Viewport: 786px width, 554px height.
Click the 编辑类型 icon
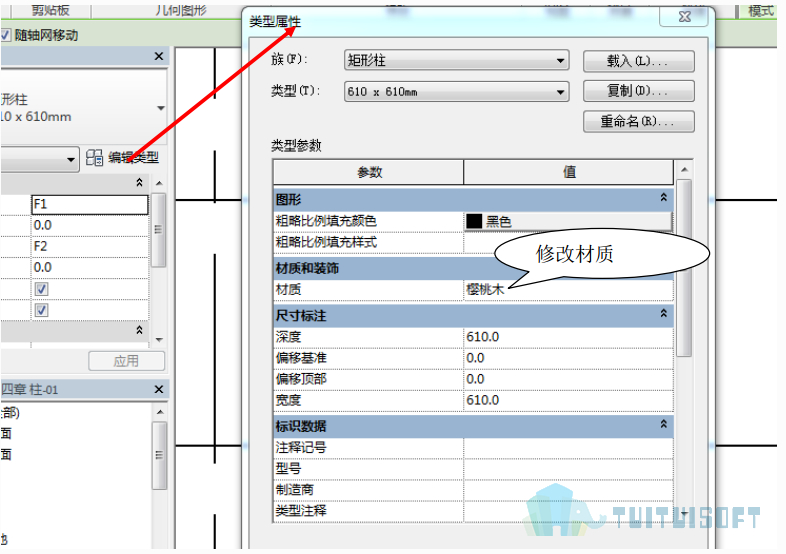point(94,157)
